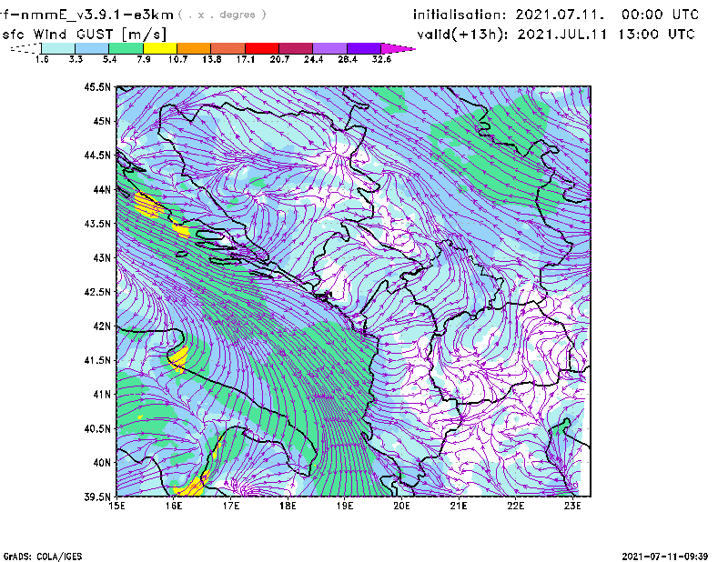Screen dimensions: 728x562
Task: Click the lavender 24.4–28.4 legend swatch
Action: [x=329, y=48]
